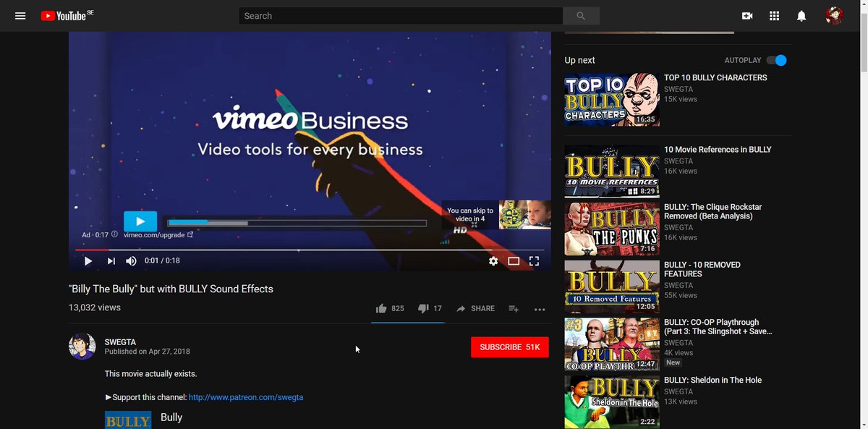Open TOP 10 BULLY CHARACTERS title
Screen dimensions: 868x429
pyautogui.click(x=715, y=77)
